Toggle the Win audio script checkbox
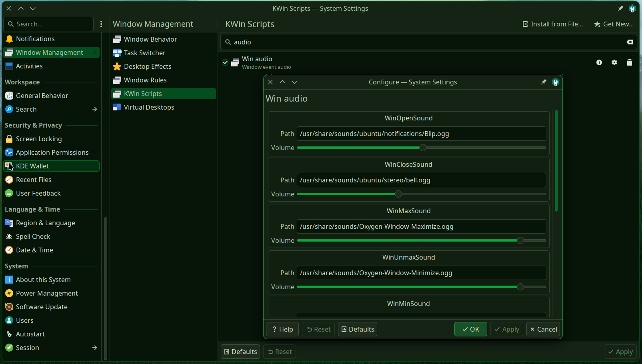642x364 pixels. click(x=225, y=62)
